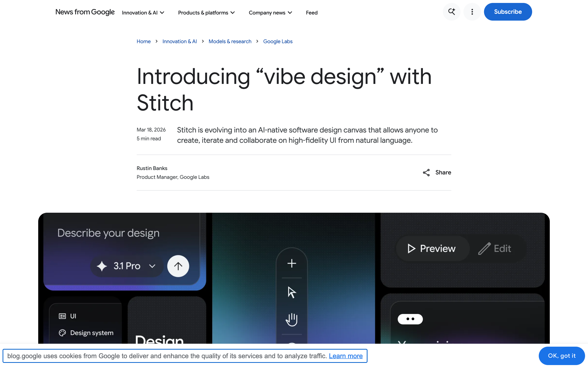Image resolution: width=588 pixels, height=368 pixels.
Task: Open the AI search icon in header
Action: coord(452,12)
